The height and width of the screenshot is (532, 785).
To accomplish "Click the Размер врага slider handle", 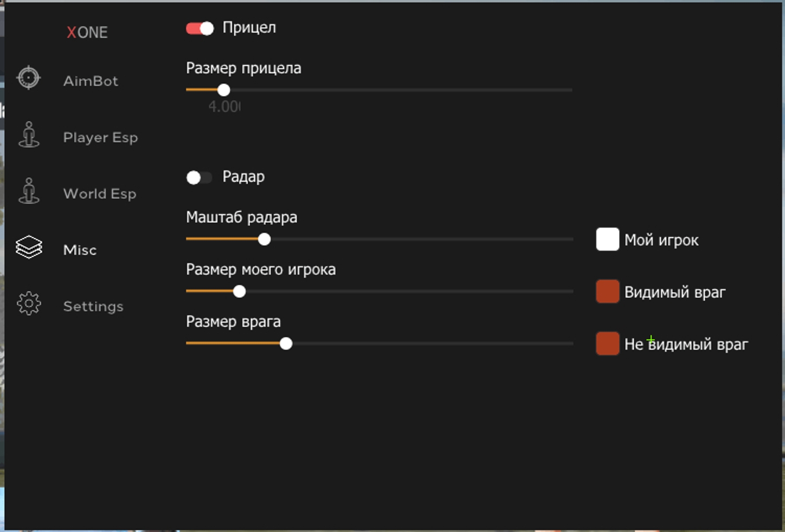I will (x=286, y=343).
